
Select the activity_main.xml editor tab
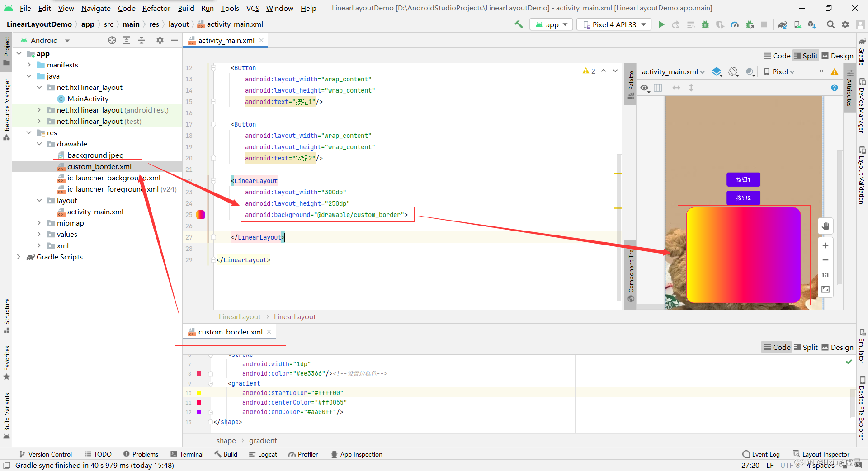(x=226, y=40)
